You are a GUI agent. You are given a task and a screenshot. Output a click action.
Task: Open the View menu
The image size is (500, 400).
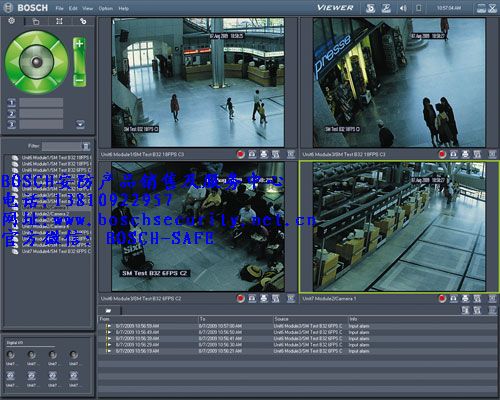point(88,8)
